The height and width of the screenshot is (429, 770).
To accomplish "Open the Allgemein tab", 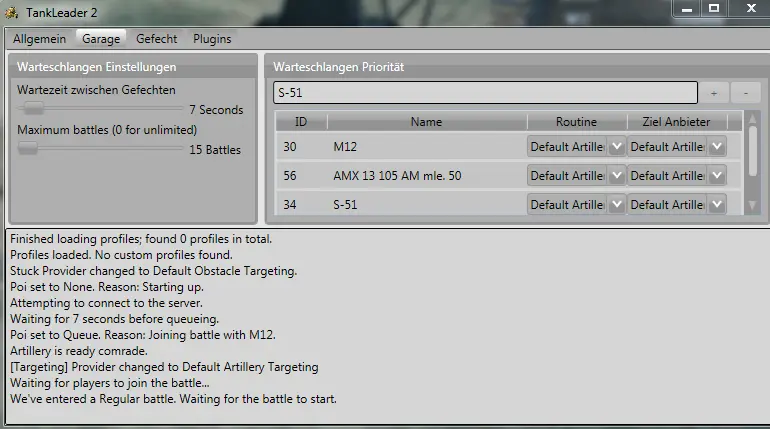I will pos(39,39).
